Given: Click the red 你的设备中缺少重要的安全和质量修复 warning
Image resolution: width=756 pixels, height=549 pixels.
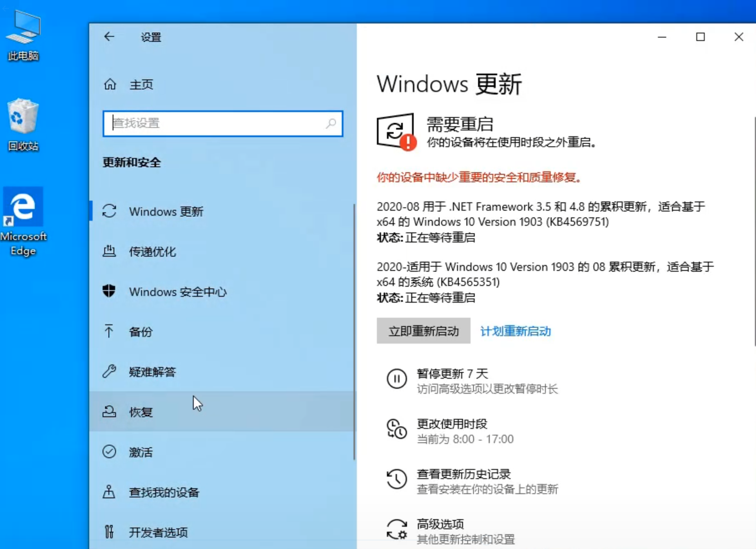Looking at the screenshot, I should click(x=480, y=177).
